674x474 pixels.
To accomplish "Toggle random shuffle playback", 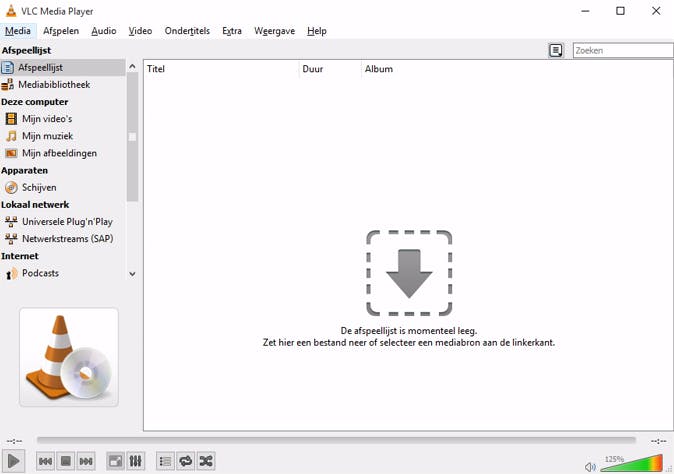I will click(206, 462).
